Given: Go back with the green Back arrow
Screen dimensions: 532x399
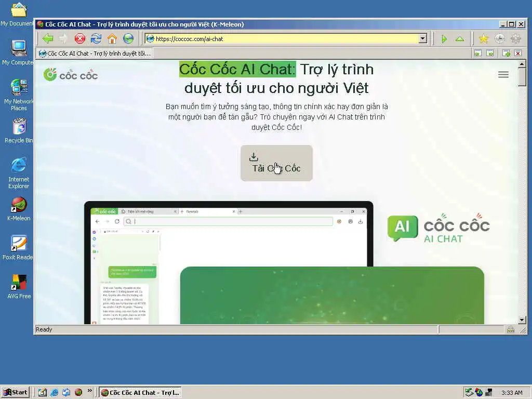Looking at the screenshot, I should click(48, 38).
